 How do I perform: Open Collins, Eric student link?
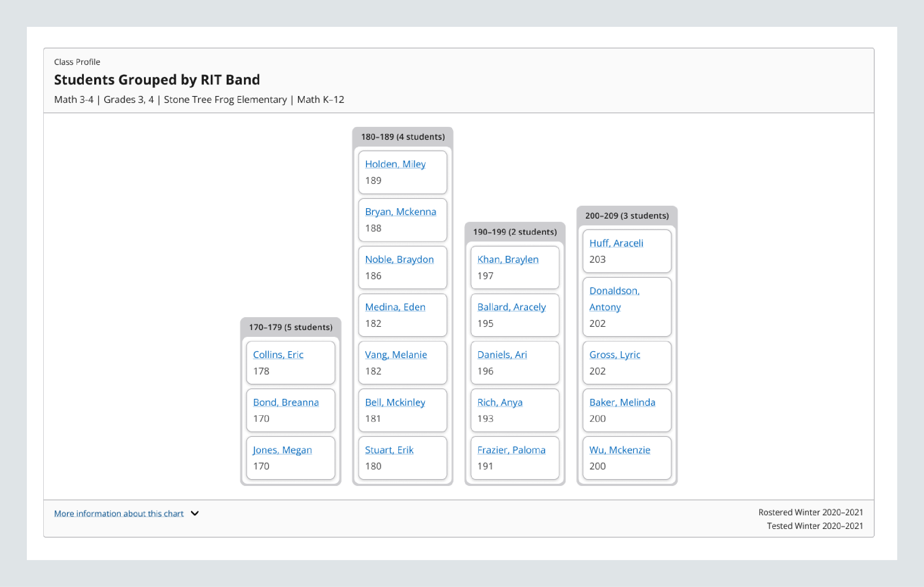tap(278, 354)
